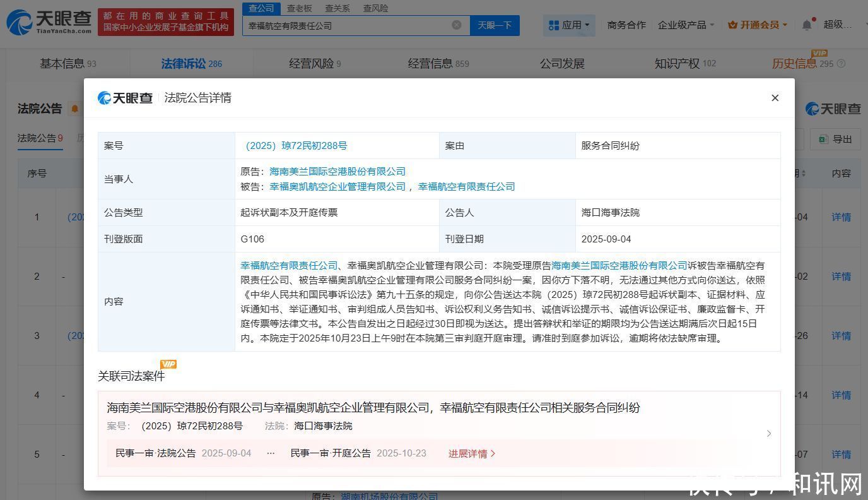Clear the search box with the X icon
Image resolution: width=868 pixels, height=500 pixels.
point(457,25)
